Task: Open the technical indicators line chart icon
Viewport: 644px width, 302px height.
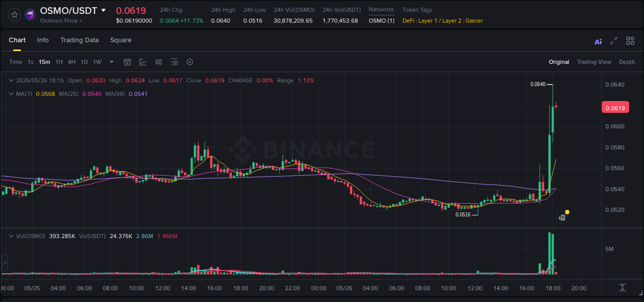Action: point(143,62)
